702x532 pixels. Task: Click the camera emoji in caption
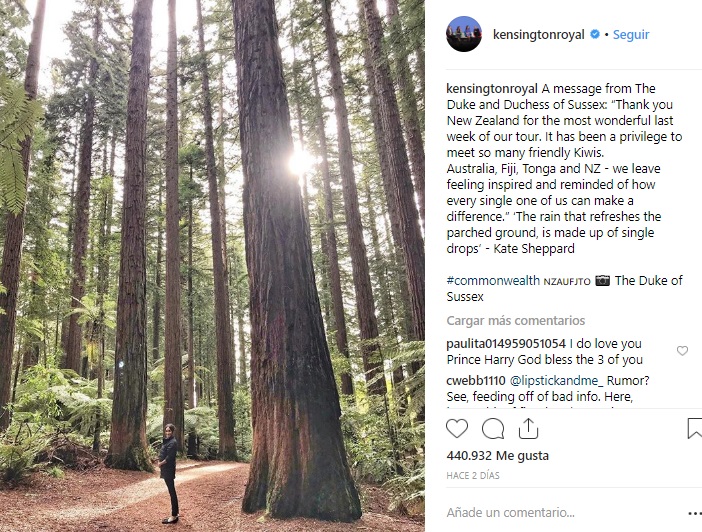point(602,281)
